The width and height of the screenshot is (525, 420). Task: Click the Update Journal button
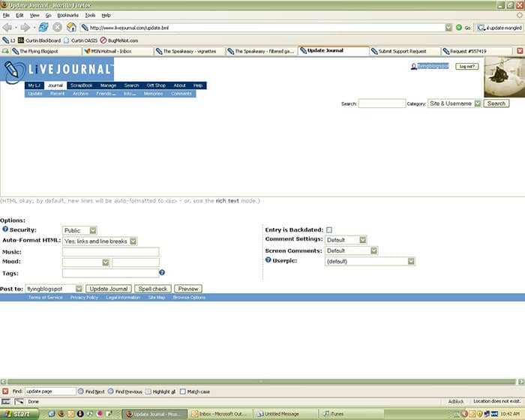pyautogui.click(x=109, y=289)
